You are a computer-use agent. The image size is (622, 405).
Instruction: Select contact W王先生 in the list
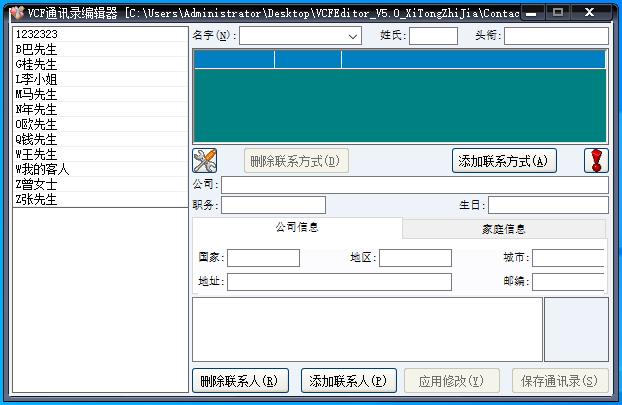100,154
